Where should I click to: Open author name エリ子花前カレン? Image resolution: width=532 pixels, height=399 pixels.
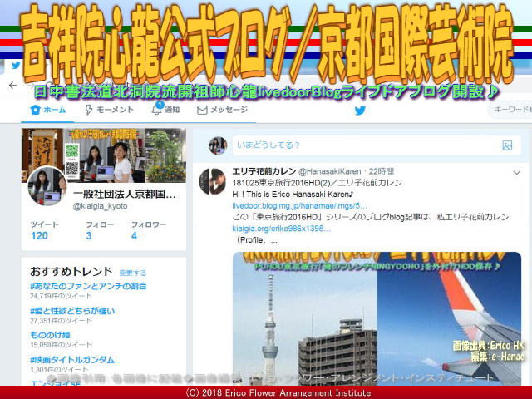pyautogui.click(x=264, y=172)
